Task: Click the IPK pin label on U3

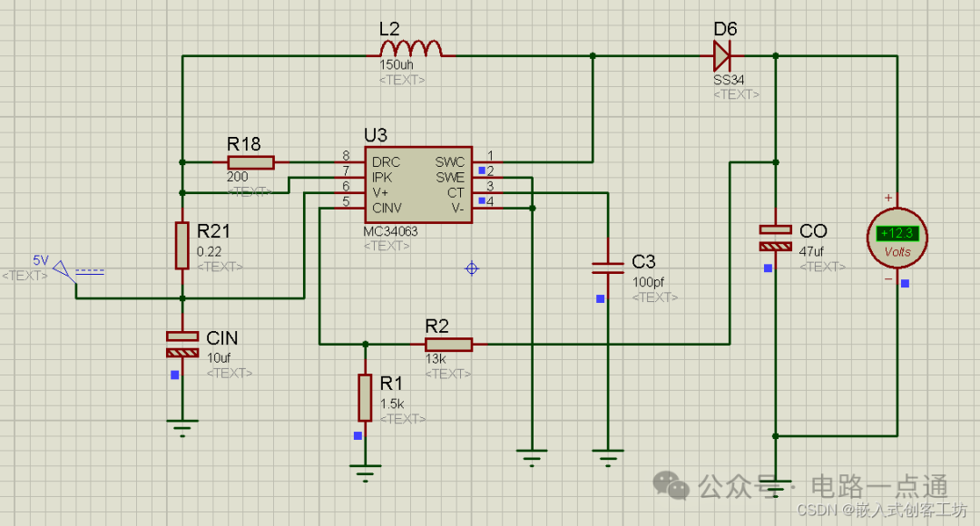Action: (382, 178)
